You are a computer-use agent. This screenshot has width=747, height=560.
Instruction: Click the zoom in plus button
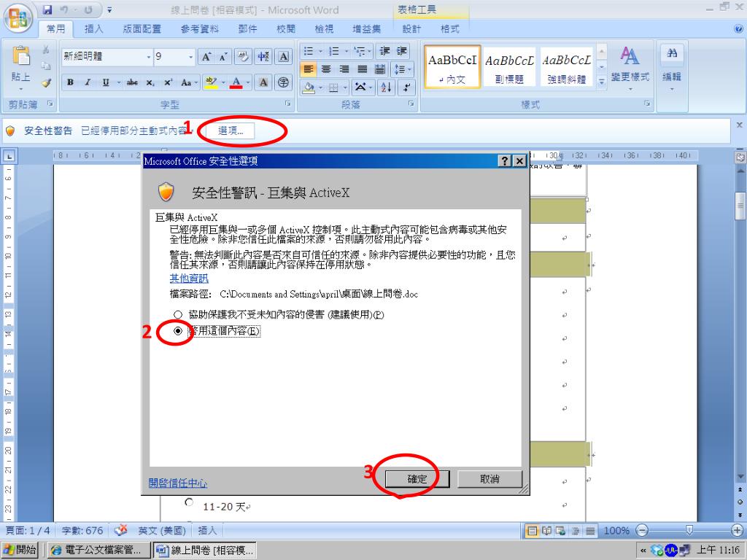pyautogui.click(x=737, y=530)
